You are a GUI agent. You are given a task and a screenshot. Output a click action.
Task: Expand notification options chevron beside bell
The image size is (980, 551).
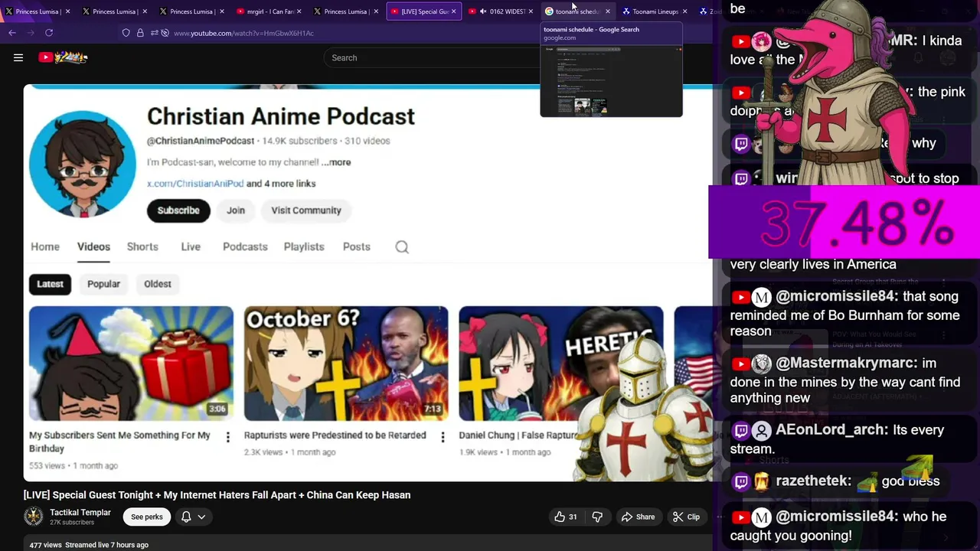click(201, 517)
